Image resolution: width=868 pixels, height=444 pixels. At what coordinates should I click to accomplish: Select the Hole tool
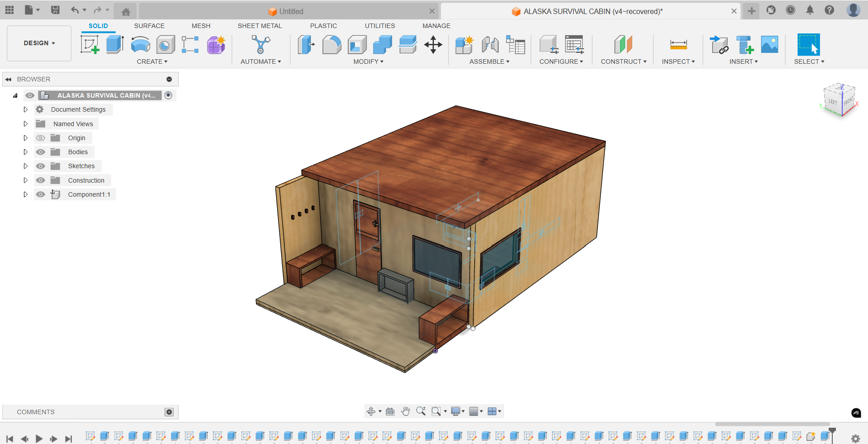(x=165, y=45)
